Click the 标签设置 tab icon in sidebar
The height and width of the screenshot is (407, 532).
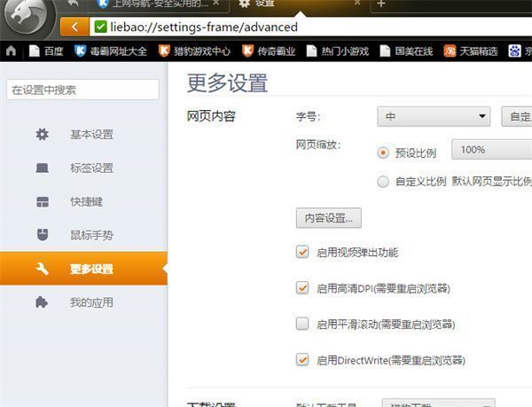42,168
